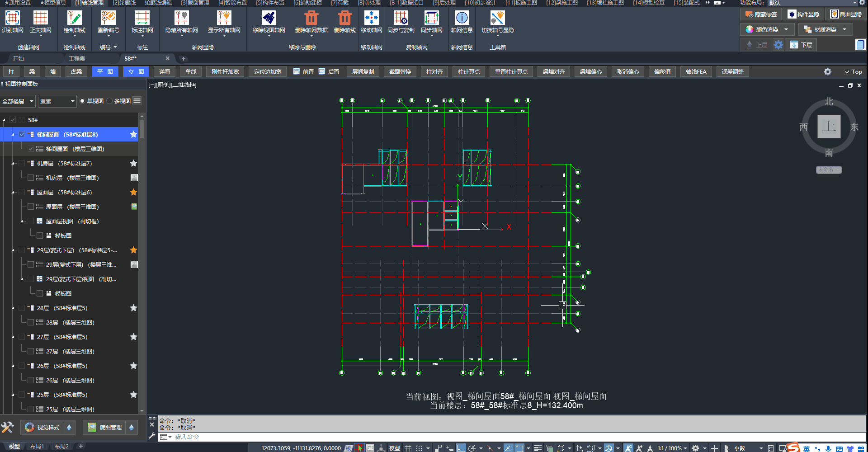Open 轴网信息 info icon

tap(462, 18)
